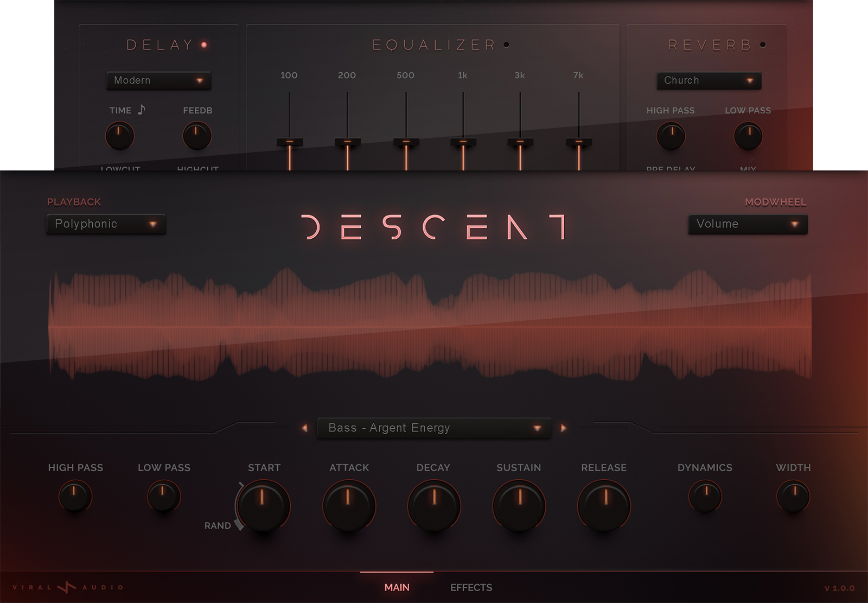Screen dimensions: 868x603
Task: Enable the Equalizer power indicator
Action: point(507,45)
